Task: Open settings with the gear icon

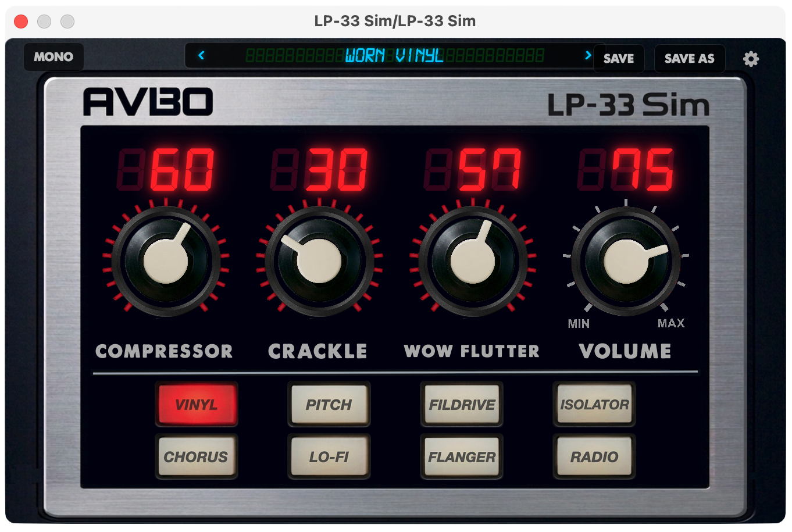Action: [751, 59]
